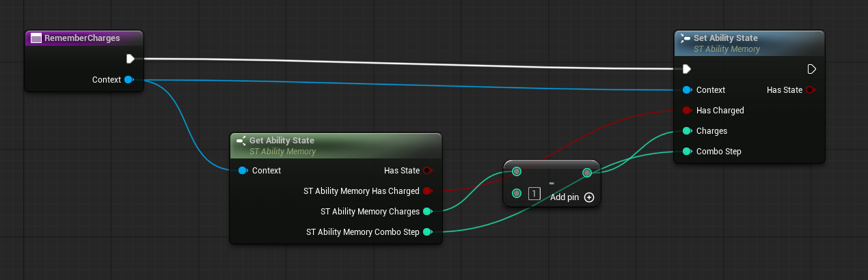868x280 pixels.
Task: Edit the subtract node value field 1
Action: pos(534,193)
